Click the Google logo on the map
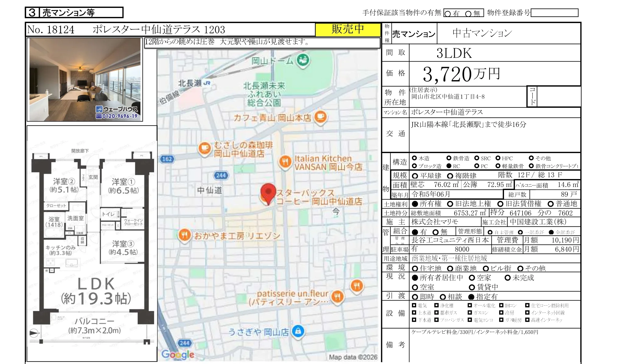Image resolution: width=625 pixels, height=364 pixels. click(178, 354)
